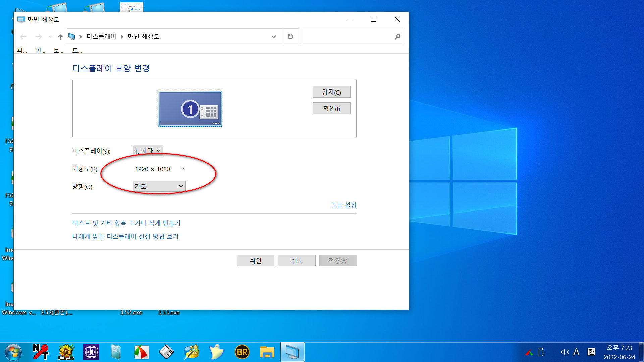Open the 파... menu
This screenshot has width=644, height=362.
pyautogui.click(x=22, y=50)
